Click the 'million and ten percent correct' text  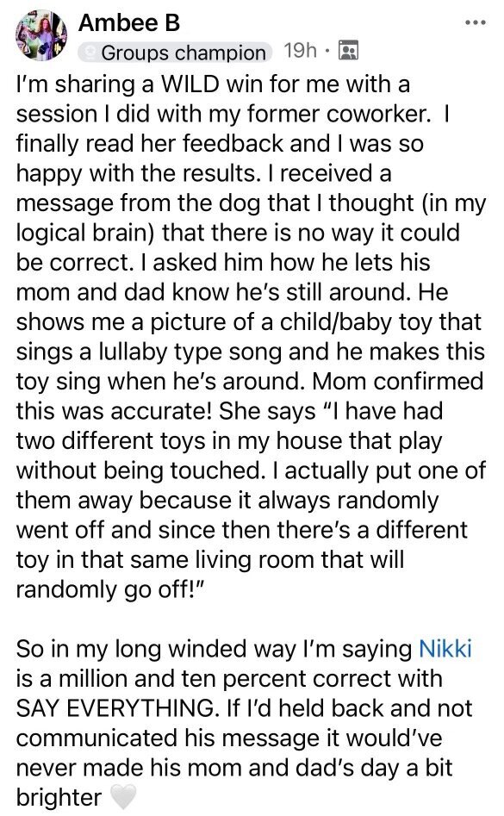tap(226, 679)
